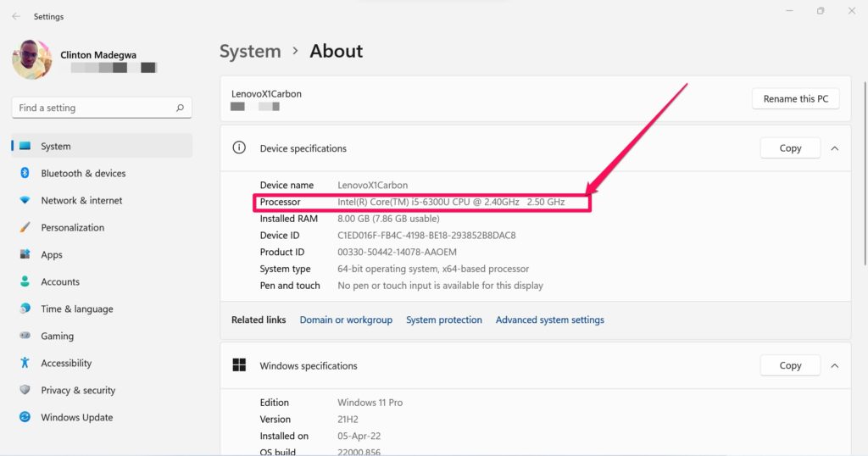Viewport: 868px width, 456px height.
Task: Select Windows Update label in sidebar
Action: [77, 417]
